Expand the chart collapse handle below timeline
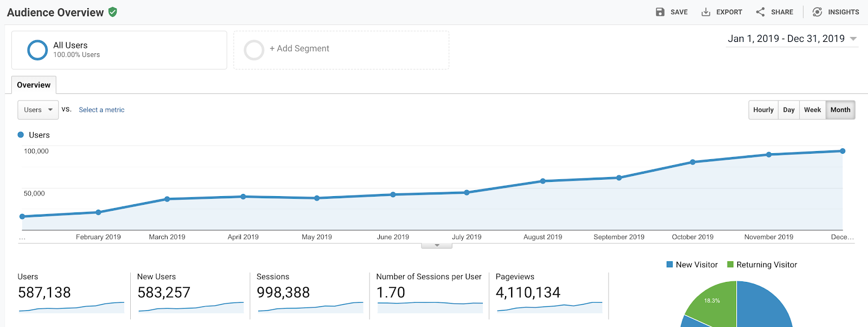 pos(437,246)
